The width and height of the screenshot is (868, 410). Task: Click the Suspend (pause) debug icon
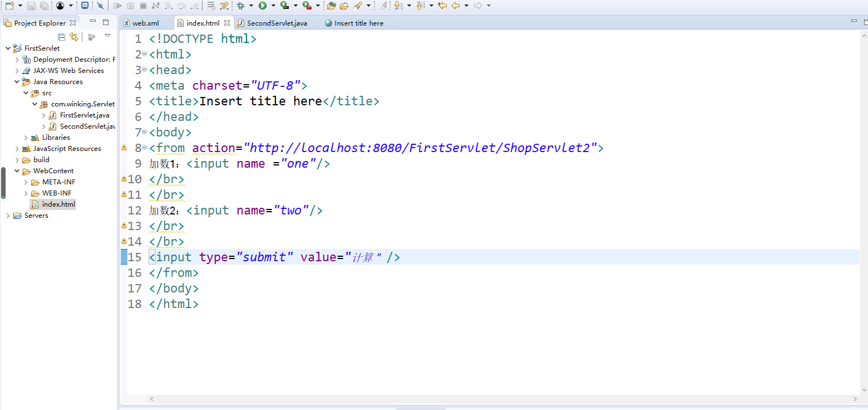[x=130, y=6]
